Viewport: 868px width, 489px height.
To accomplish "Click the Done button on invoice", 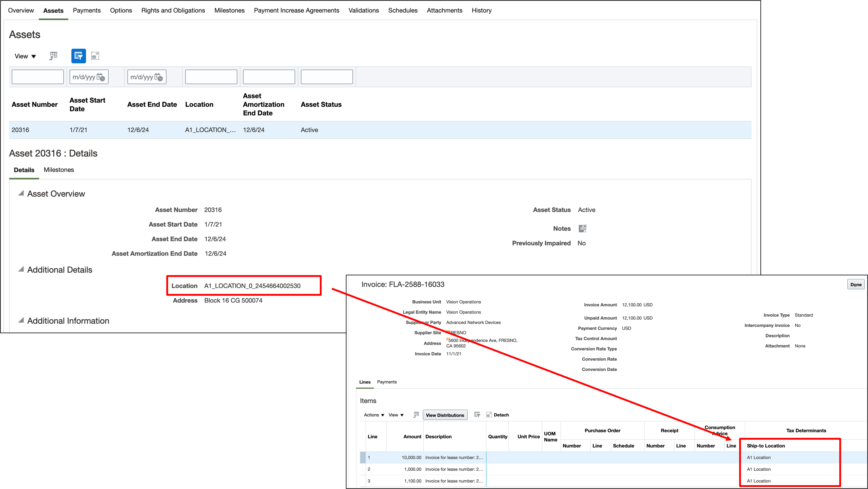I will tap(855, 285).
